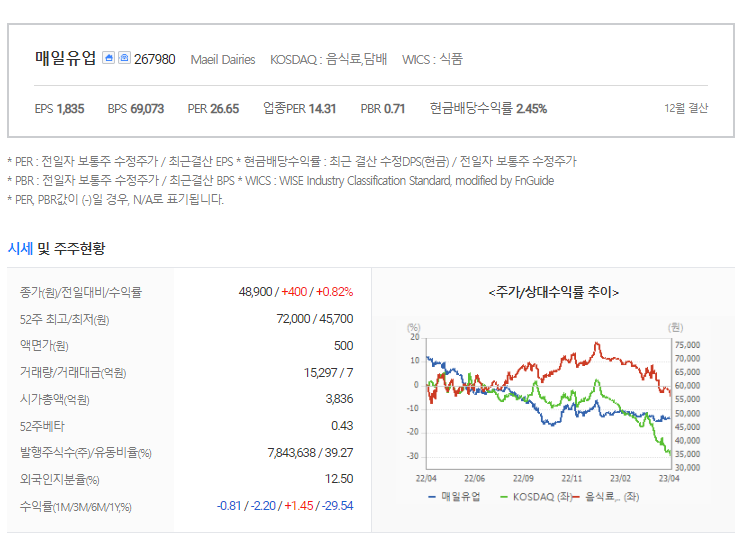The image size is (750, 543).
Task: Click the shares outstanding 7,843,638 / 39.27
Action: [x=310, y=453]
